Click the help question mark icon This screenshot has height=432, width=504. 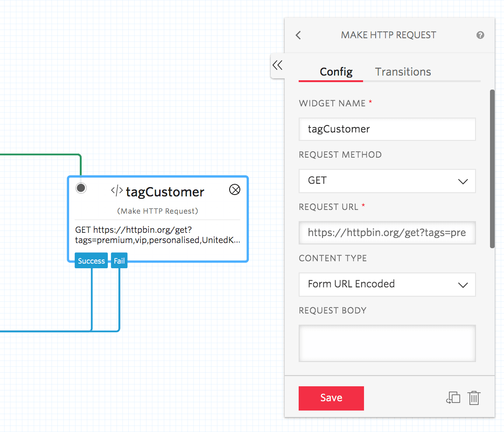point(480,35)
